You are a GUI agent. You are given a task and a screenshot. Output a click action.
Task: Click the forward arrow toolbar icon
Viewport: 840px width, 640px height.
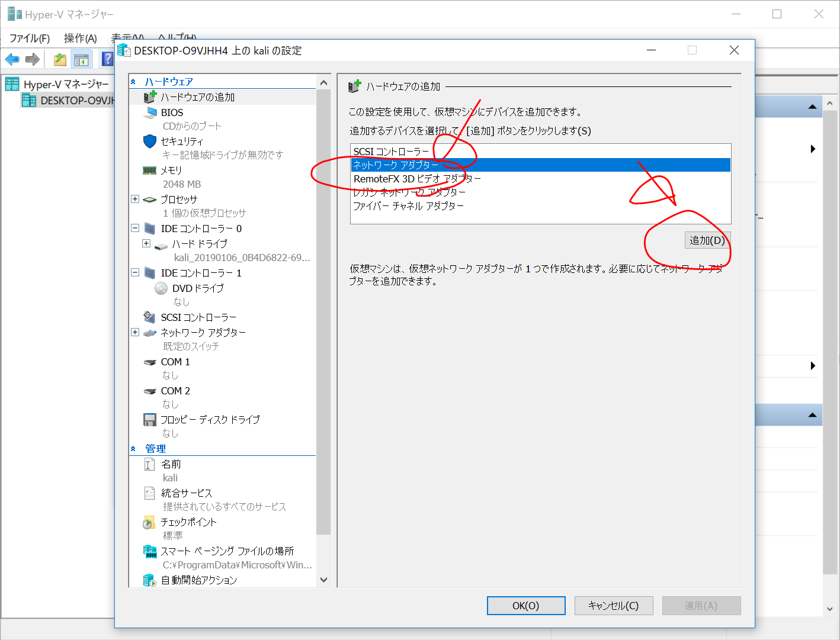[33, 59]
